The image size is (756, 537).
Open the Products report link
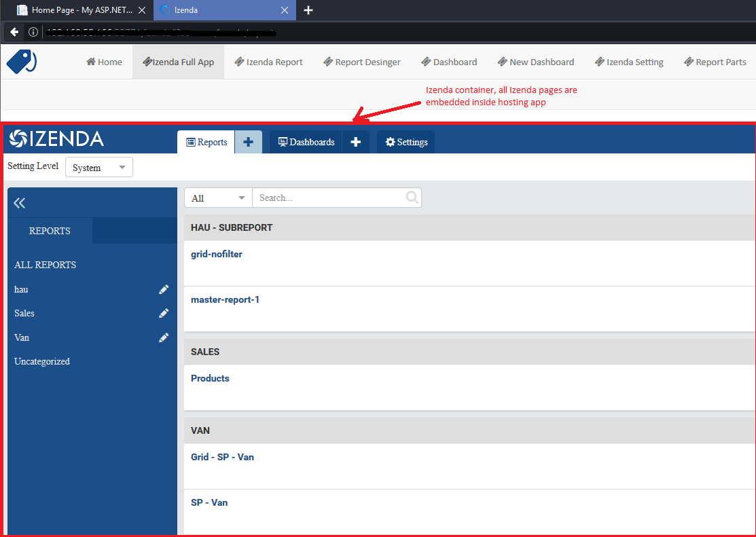(x=210, y=378)
